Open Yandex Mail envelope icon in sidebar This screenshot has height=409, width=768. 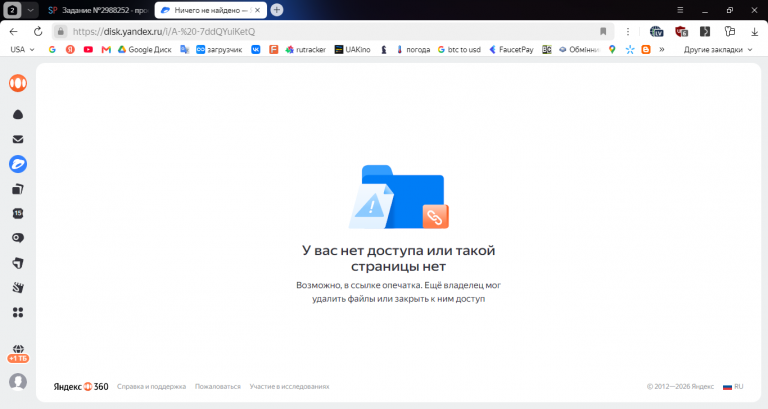pos(18,140)
